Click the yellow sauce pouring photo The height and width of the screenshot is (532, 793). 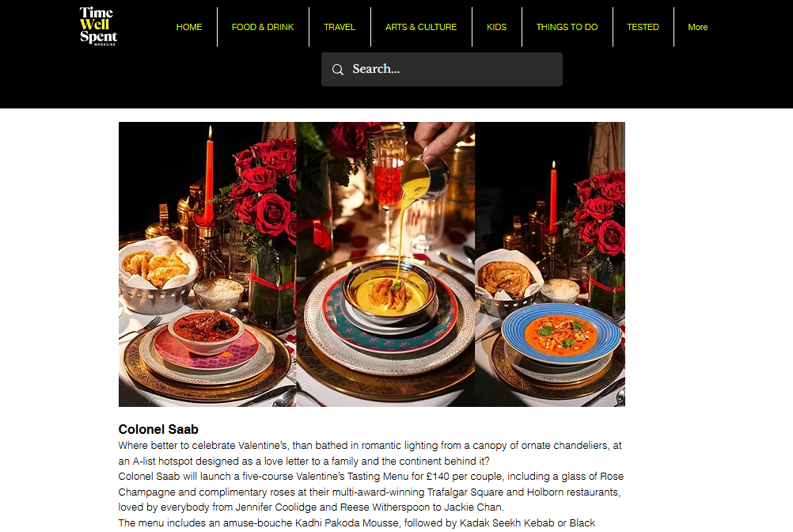click(x=385, y=264)
